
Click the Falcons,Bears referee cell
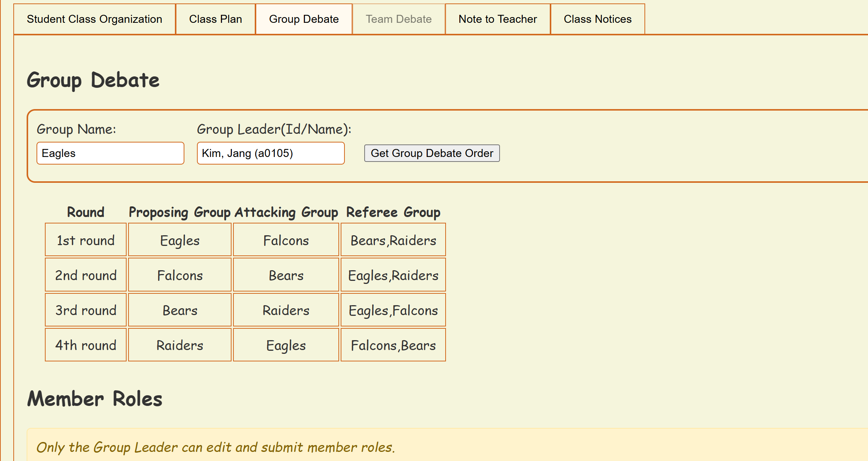pyautogui.click(x=393, y=345)
